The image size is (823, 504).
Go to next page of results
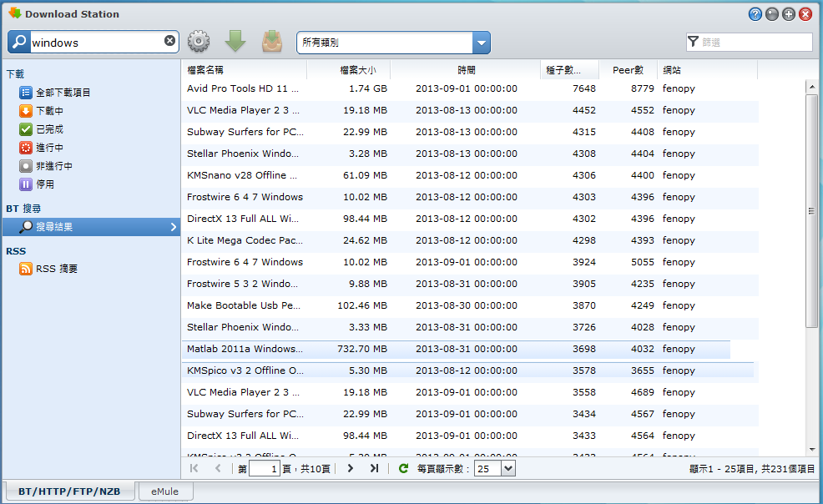click(x=350, y=468)
